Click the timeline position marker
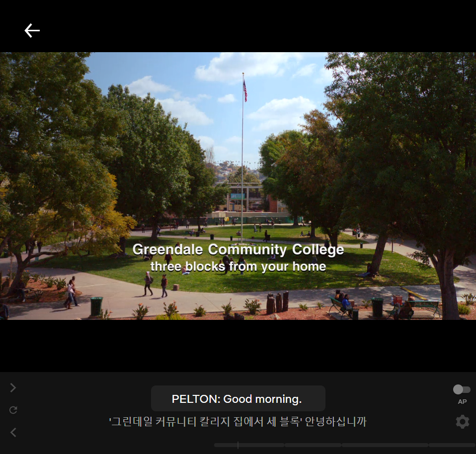 [238, 445]
